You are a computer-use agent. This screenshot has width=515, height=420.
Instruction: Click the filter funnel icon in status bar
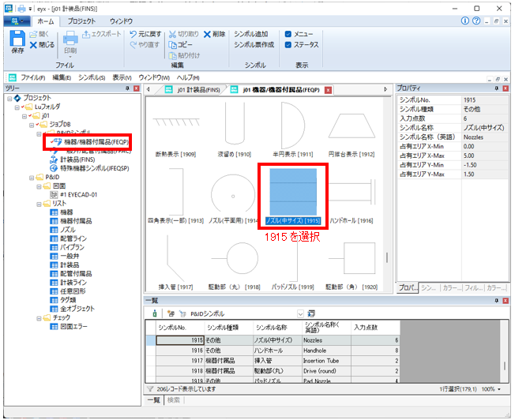[150, 389]
